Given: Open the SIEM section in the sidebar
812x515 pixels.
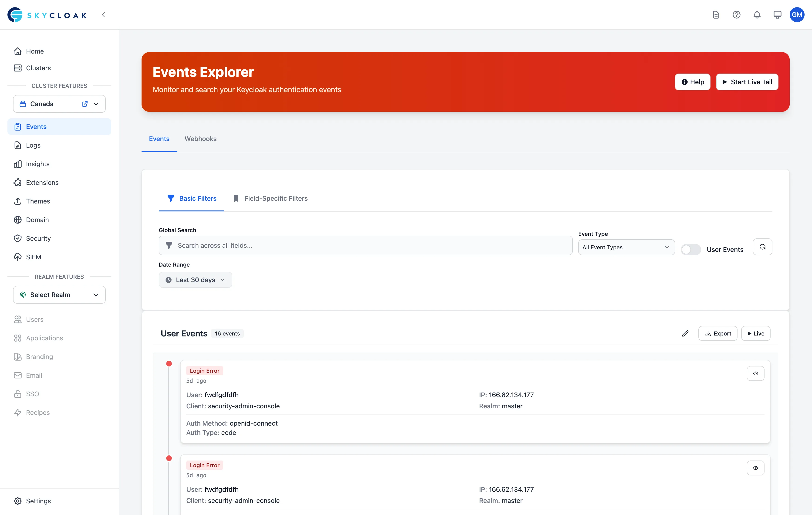Looking at the screenshot, I should coord(33,257).
